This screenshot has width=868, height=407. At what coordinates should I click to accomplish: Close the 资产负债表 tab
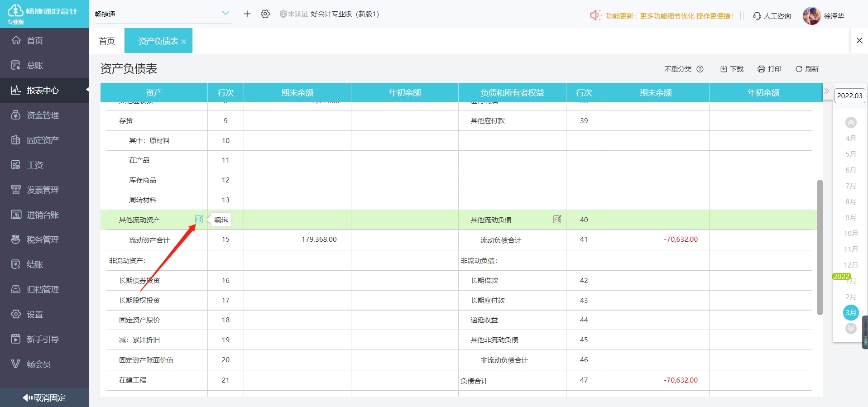pyautogui.click(x=184, y=42)
